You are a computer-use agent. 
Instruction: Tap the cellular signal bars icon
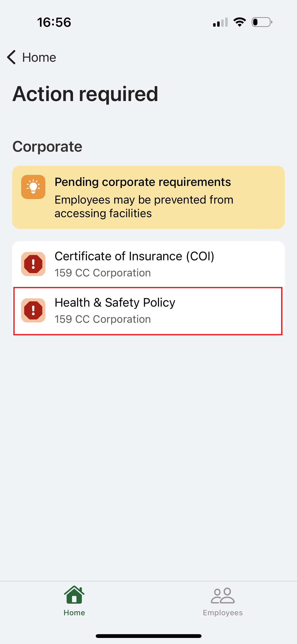[x=220, y=22]
